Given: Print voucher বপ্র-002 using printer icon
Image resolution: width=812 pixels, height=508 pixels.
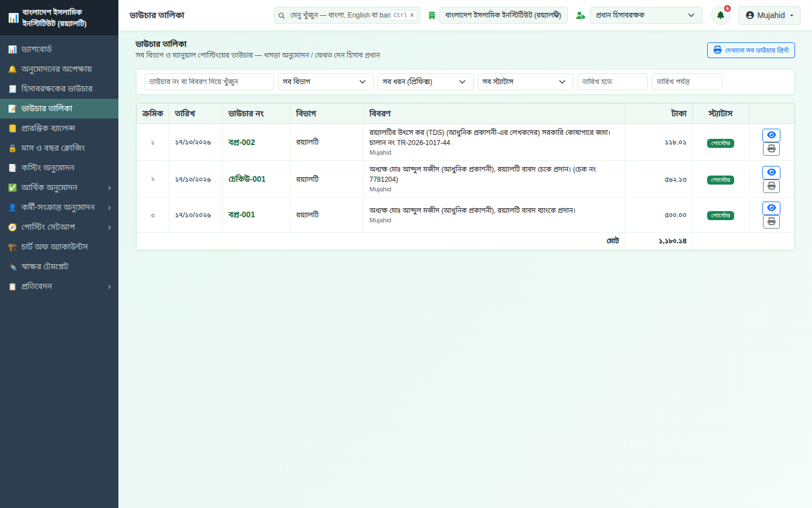Looking at the screenshot, I should [x=771, y=149].
